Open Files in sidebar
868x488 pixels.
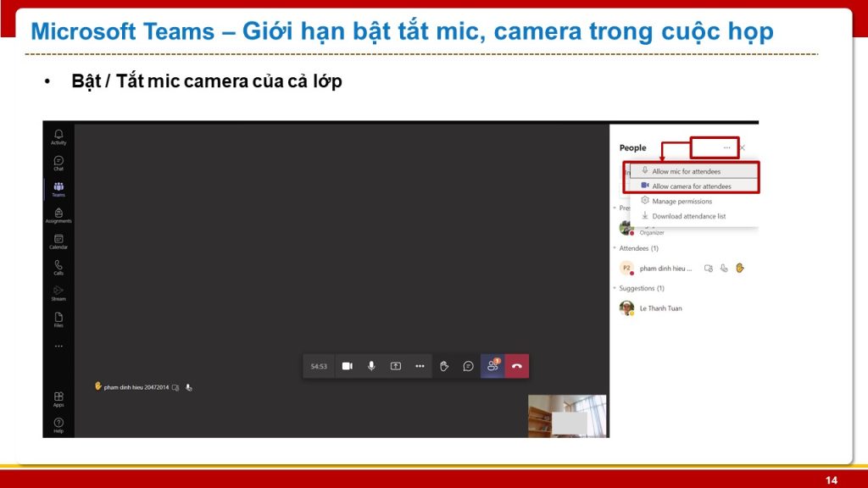pos(58,319)
